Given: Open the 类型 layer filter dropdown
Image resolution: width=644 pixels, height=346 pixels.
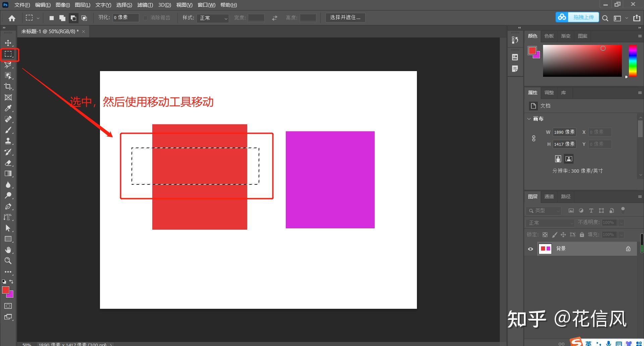Looking at the screenshot, I should click(544, 211).
